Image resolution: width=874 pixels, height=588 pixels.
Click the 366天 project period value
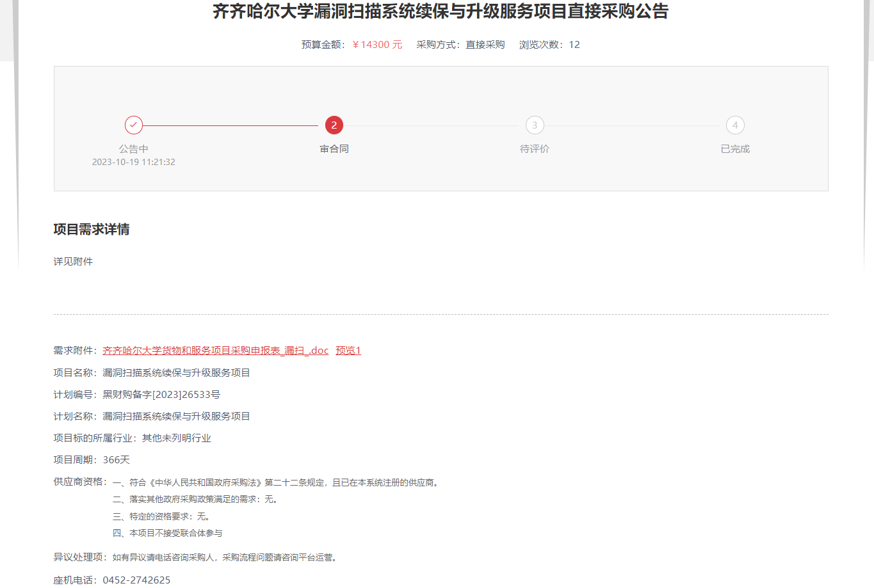point(117,460)
